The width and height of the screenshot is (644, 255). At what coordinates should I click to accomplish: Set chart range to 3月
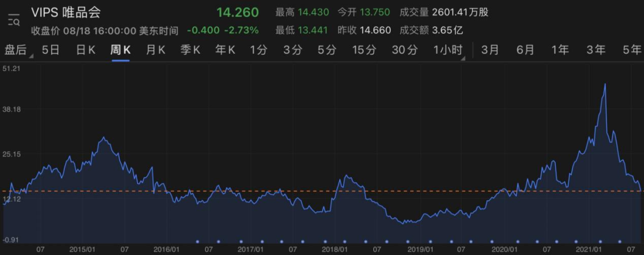pyautogui.click(x=490, y=50)
